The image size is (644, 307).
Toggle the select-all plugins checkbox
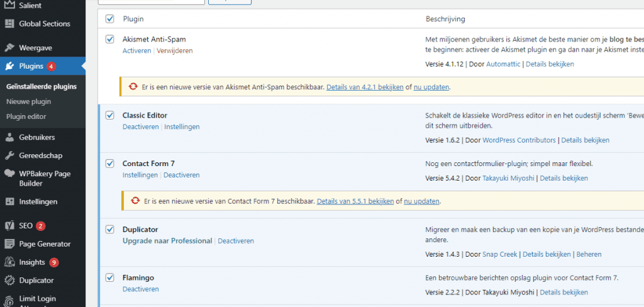(x=109, y=19)
